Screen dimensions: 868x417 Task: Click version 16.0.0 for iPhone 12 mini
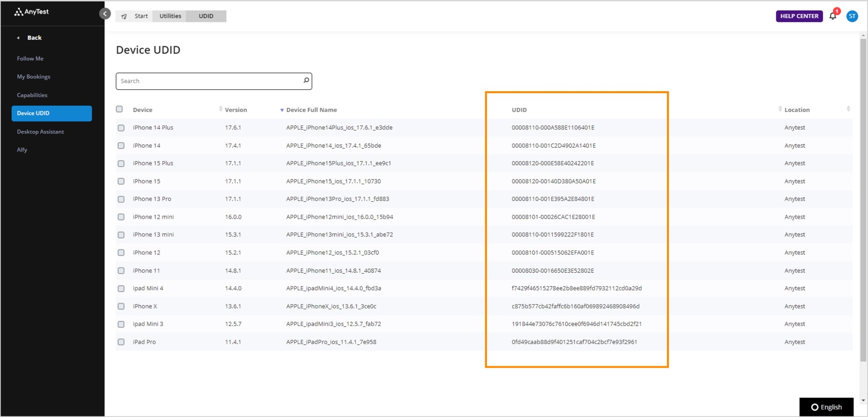click(233, 217)
